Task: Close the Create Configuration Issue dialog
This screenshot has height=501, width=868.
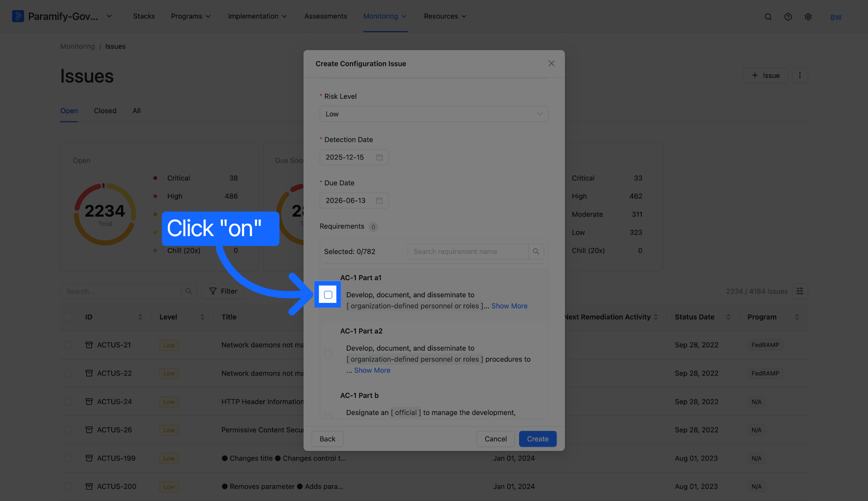Action: coord(551,64)
